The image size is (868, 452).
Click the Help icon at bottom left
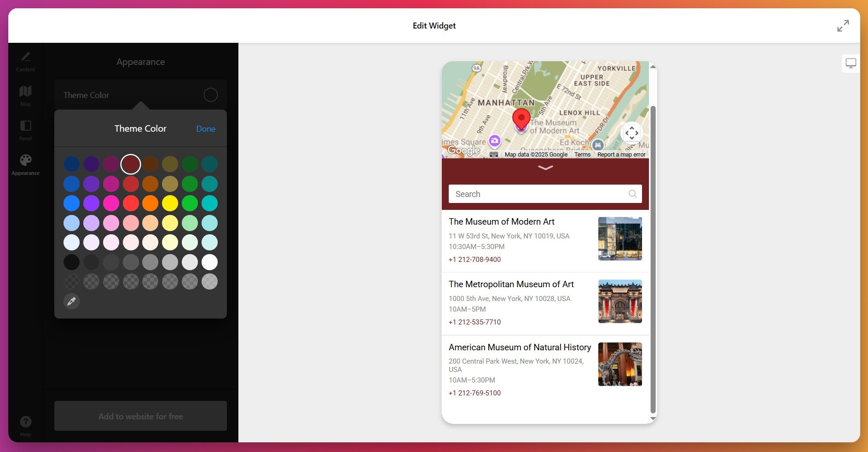pyautogui.click(x=25, y=423)
